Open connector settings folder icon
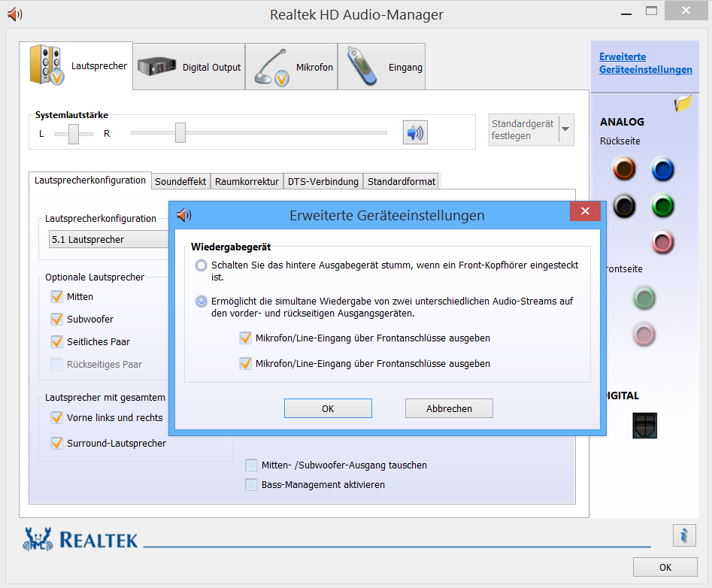The width and height of the screenshot is (712, 588). [683, 104]
